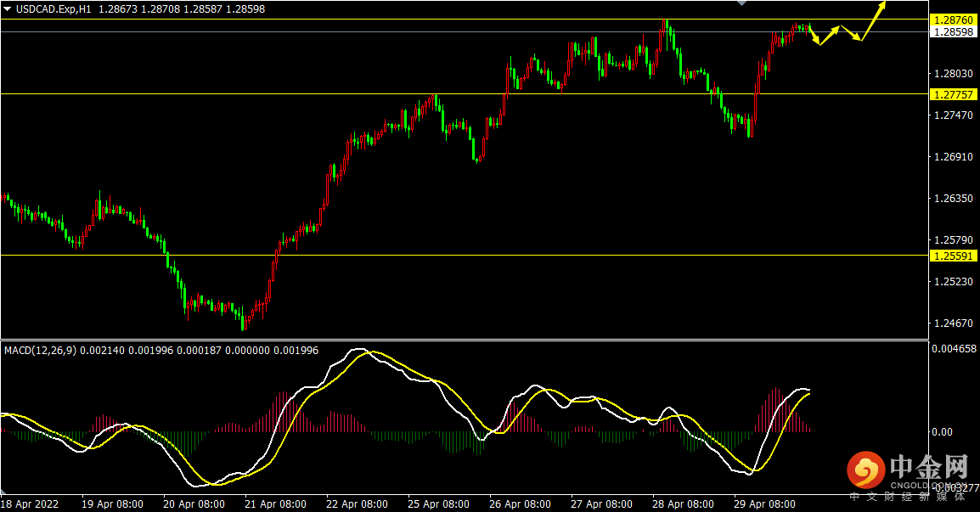Click the MACD(12,26,9) indicator label
Image resolution: width=980 pixels, height=512 pixels.
click(41, 351)
